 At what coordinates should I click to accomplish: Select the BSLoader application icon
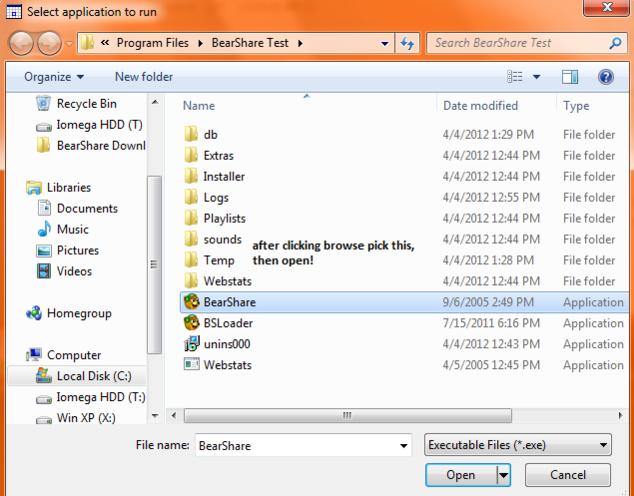coord(192,323)
